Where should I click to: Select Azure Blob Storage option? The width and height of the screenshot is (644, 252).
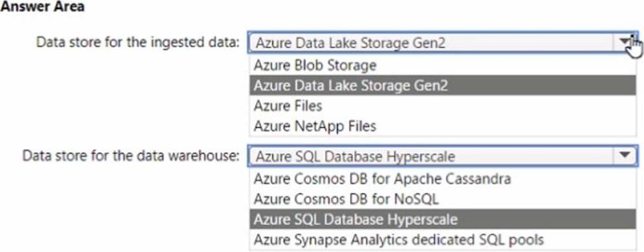point(443,65)
